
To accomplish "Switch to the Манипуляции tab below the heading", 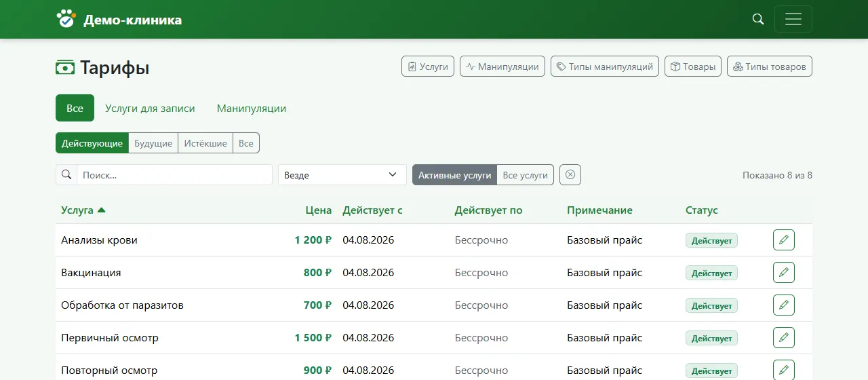I will click(x=252, y=108).
